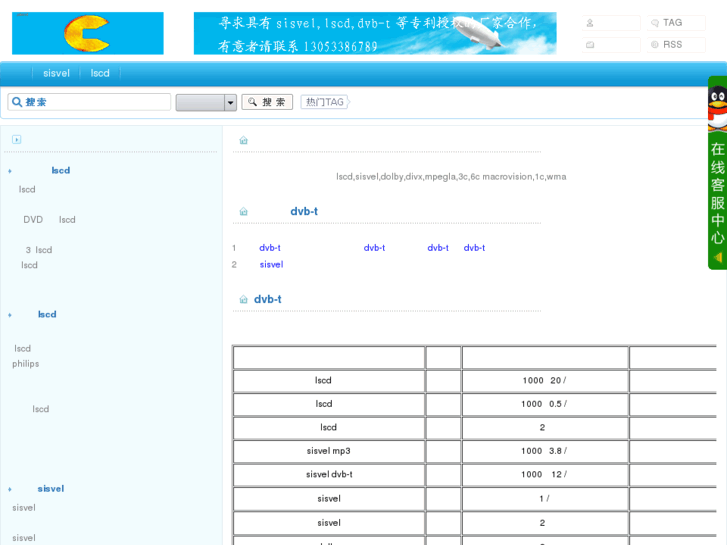Click the philips sidebar entry

point(26,364)
